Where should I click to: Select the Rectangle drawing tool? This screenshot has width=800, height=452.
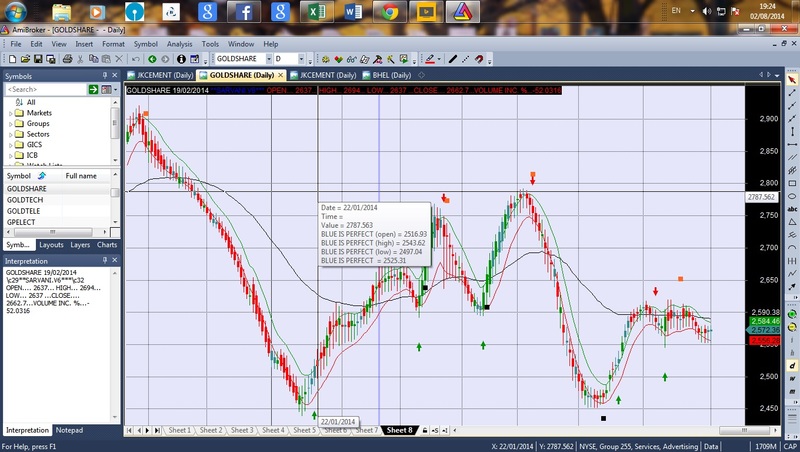(x=792, y=183)
